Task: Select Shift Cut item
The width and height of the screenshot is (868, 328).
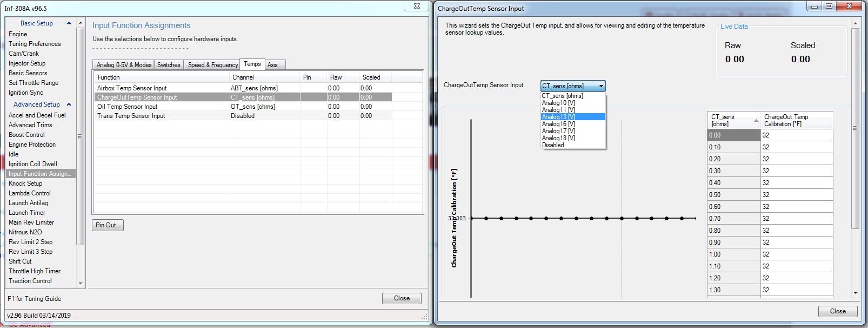Action: [20, 261]
